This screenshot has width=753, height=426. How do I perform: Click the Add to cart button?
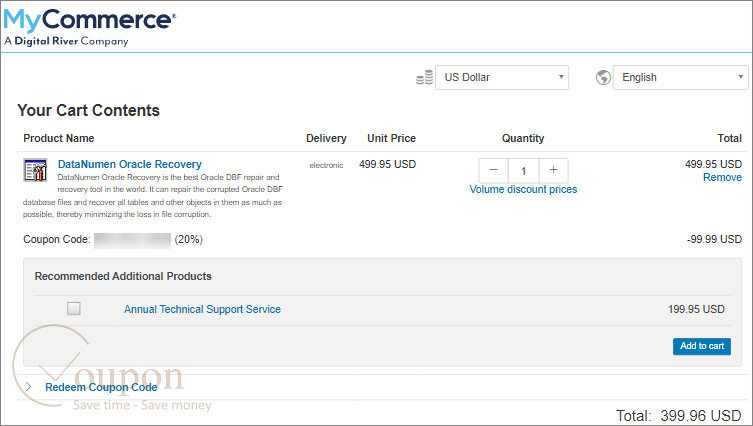pyautogui.click(x=702, y=346)
